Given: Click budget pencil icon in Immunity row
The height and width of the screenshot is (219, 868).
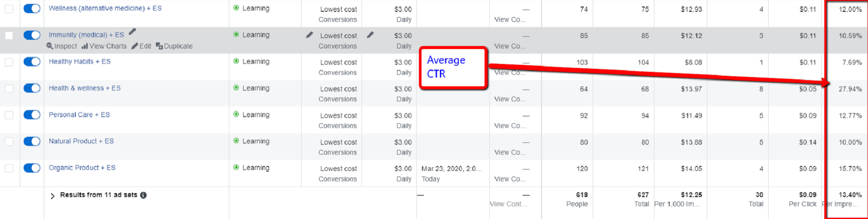Looking at the screenshot, I should (370, 35).
